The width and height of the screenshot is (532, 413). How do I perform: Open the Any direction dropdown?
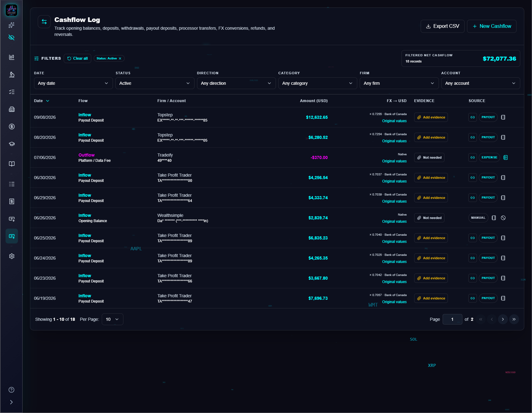pos(236,83)
